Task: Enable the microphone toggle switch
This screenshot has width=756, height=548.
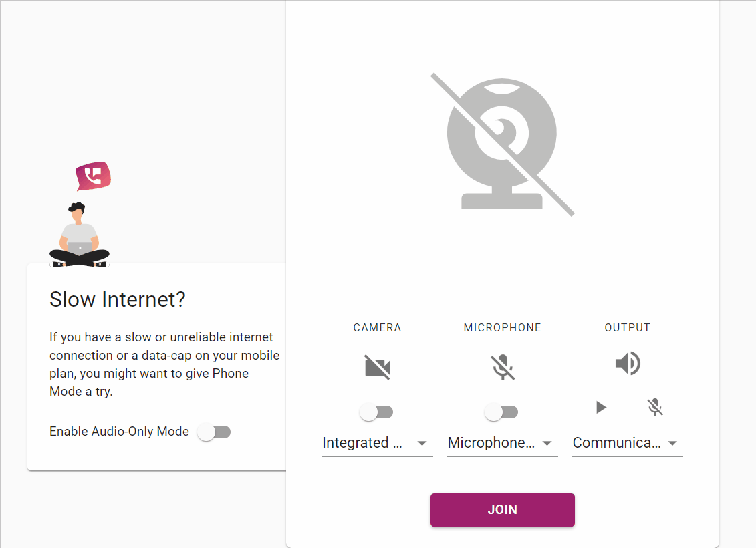Action: pyautogui.click(x=501, y=412)
